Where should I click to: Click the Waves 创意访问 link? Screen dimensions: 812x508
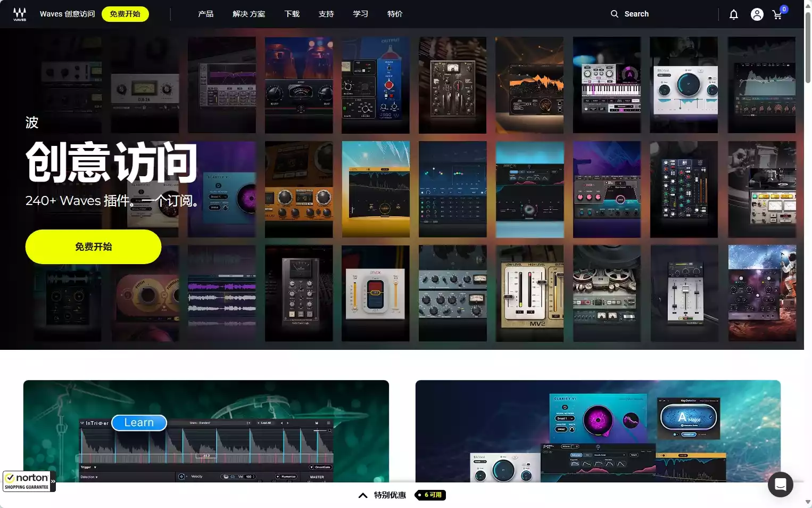pos(68,14)
